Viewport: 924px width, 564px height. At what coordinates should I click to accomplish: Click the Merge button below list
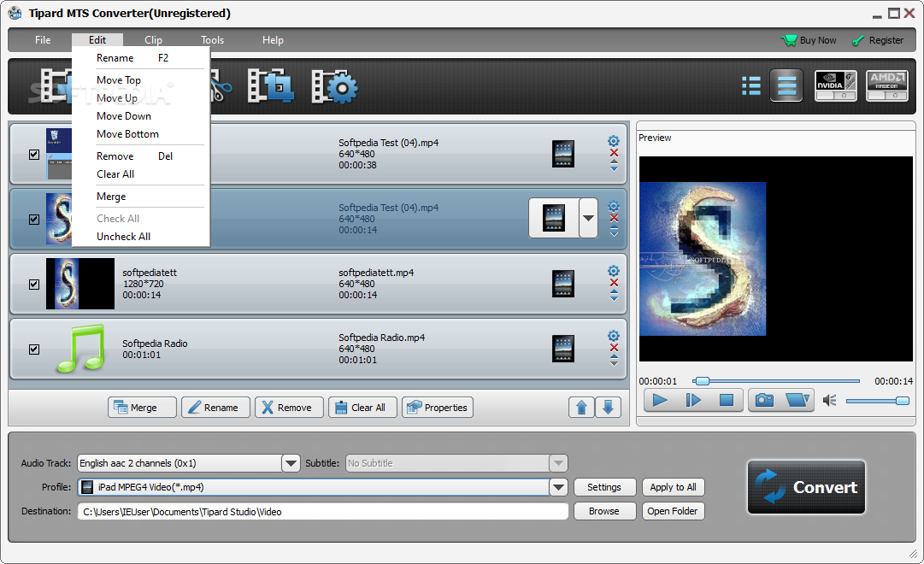[142, 408]
